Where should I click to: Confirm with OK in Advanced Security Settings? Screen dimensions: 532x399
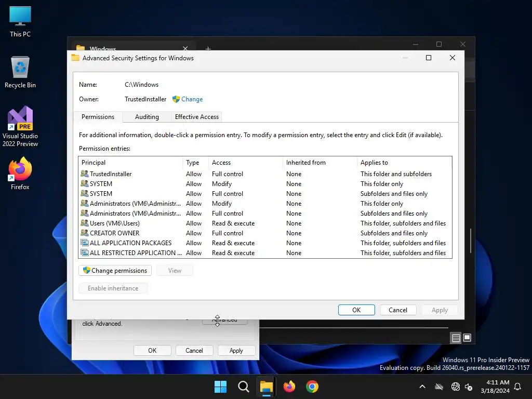tap(356, 310)
